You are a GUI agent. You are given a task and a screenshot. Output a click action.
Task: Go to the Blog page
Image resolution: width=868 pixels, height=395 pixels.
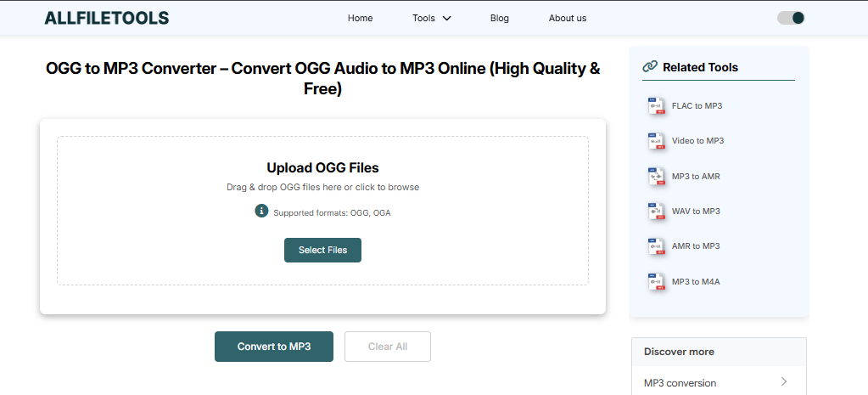tap(500, 18)
